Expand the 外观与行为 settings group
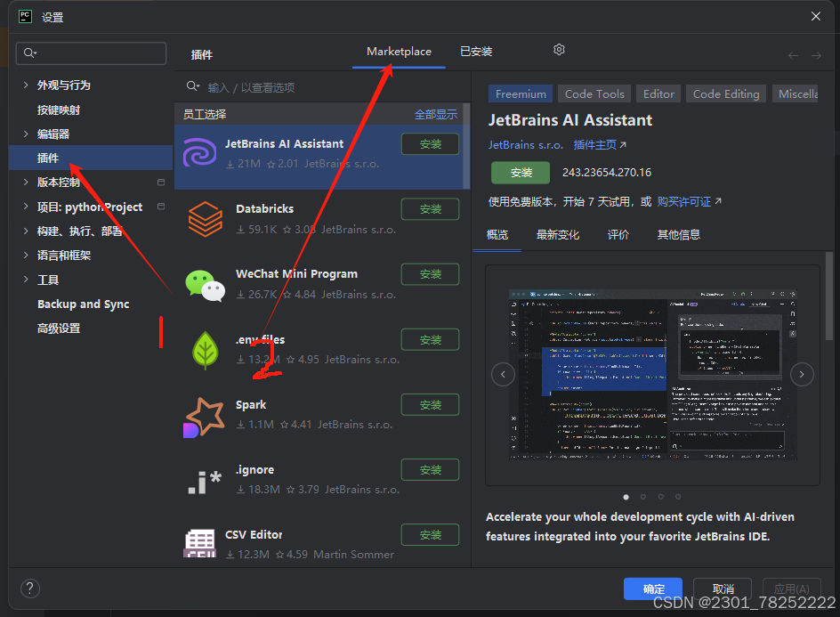 tap(26, 85)
